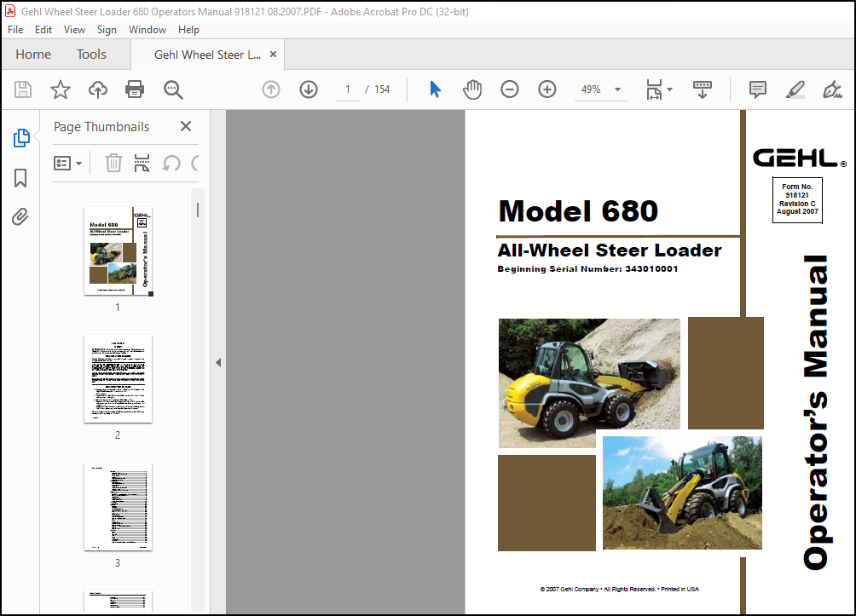The width and height of the screenshot is (856, 616).
Task: Zoom in with the plus button
Action: point(547,89)
